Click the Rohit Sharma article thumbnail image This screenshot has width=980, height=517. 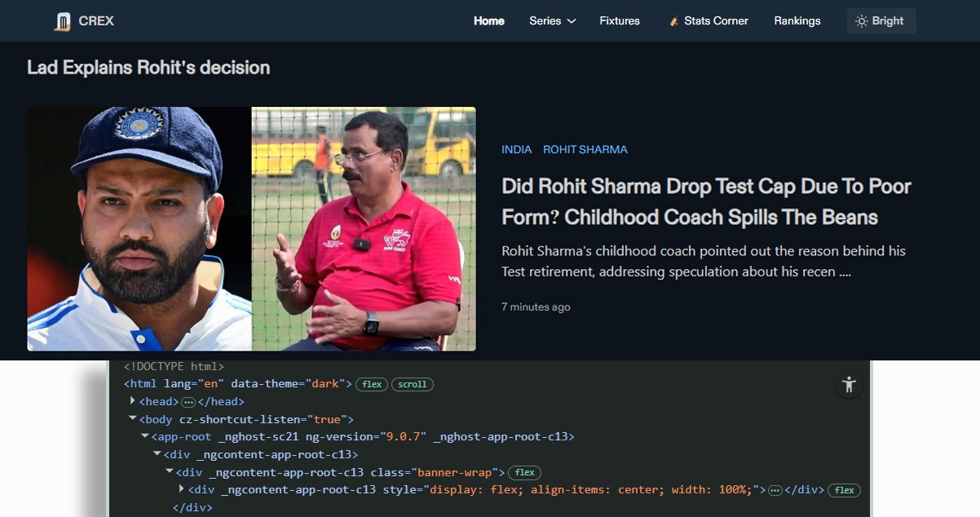[x=251, y=228]
